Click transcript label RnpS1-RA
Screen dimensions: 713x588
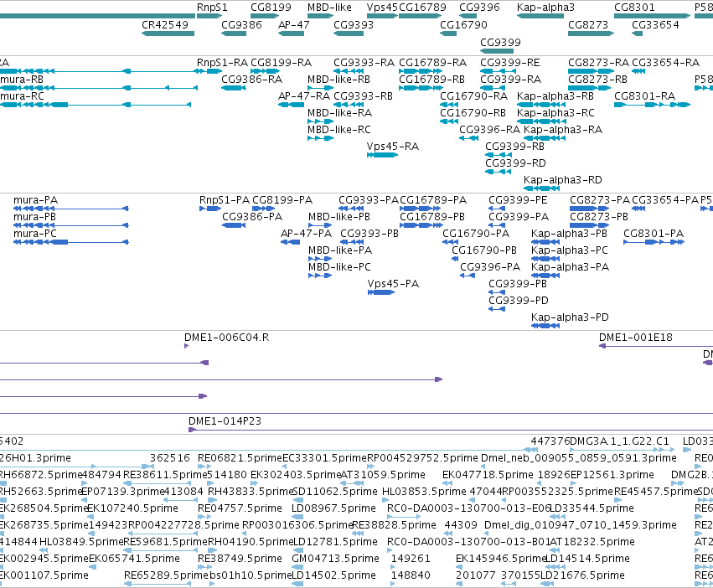[222, 63]
